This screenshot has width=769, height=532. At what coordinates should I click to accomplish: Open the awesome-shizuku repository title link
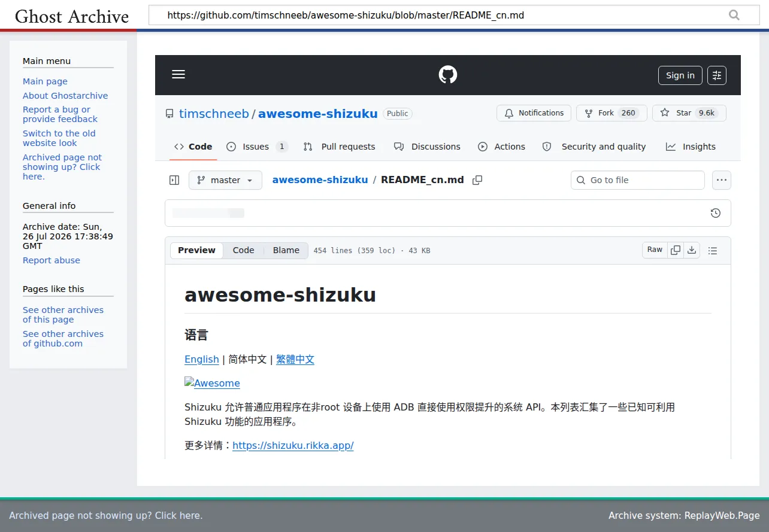point(318,114)
